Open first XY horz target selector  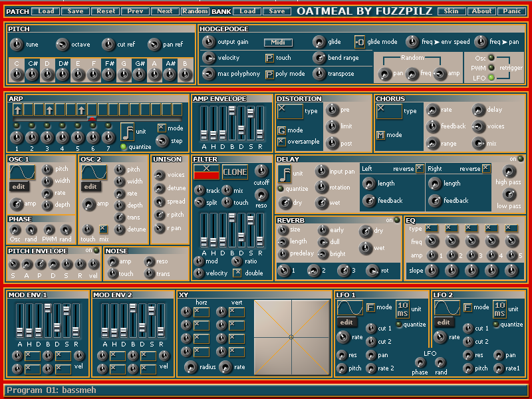click(x=201, y=312)
